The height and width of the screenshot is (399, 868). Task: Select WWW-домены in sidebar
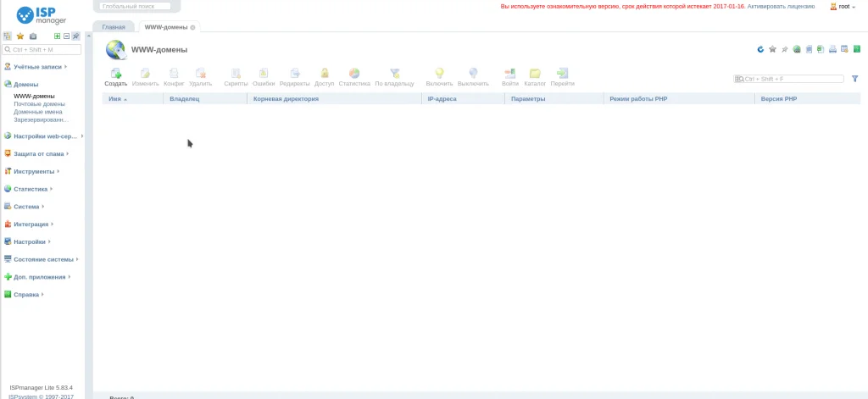pyautogui.click(x=34, y=97)
